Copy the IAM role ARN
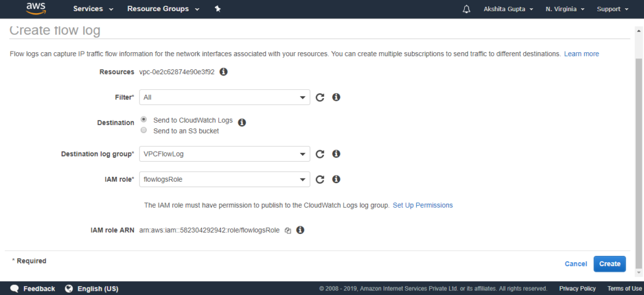 click(288, 230)
